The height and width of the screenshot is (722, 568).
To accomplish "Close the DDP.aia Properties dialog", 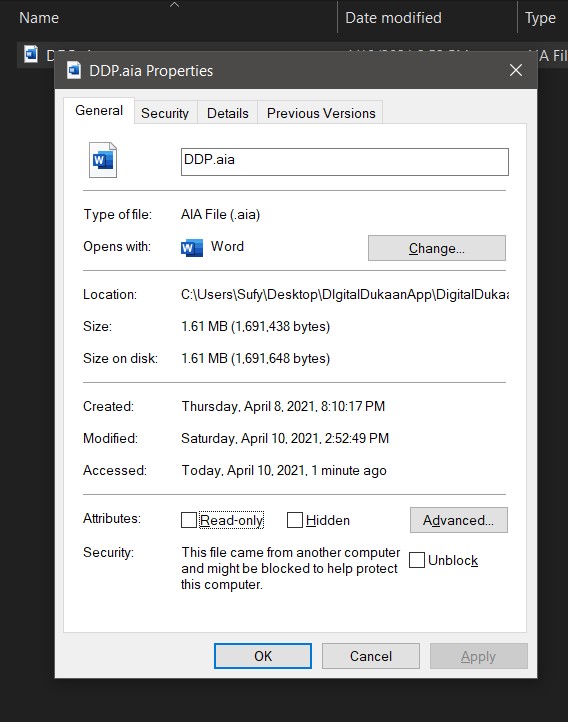I will coord(516,70).
